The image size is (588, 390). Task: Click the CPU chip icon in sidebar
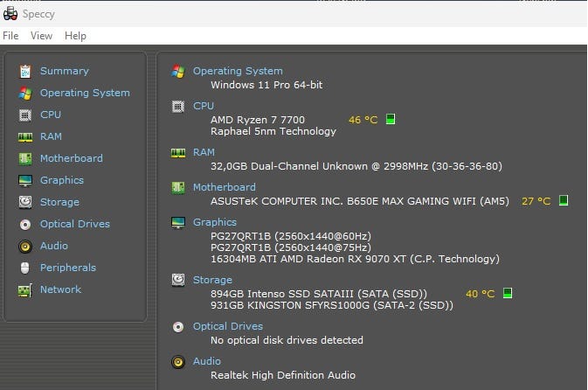click(x=25, y=115)
